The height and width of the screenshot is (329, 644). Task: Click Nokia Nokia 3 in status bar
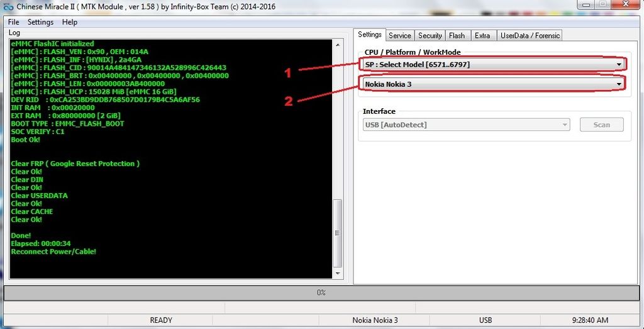coord(375,320)
